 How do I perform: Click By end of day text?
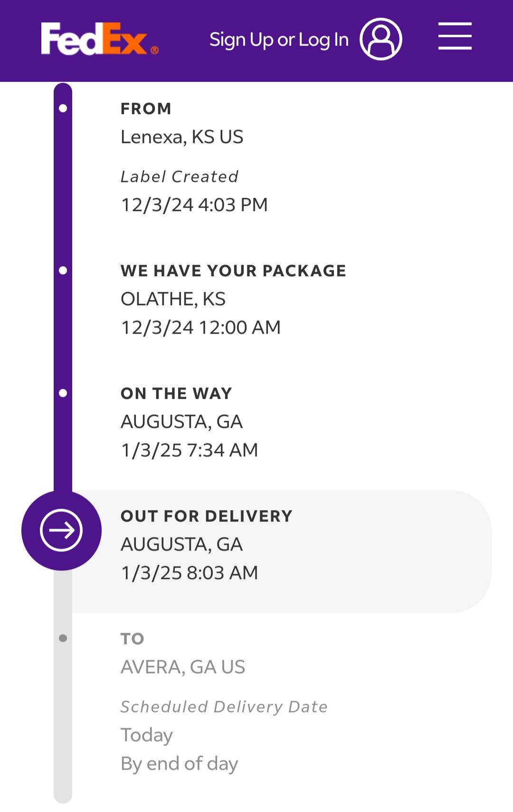(179, 764)
